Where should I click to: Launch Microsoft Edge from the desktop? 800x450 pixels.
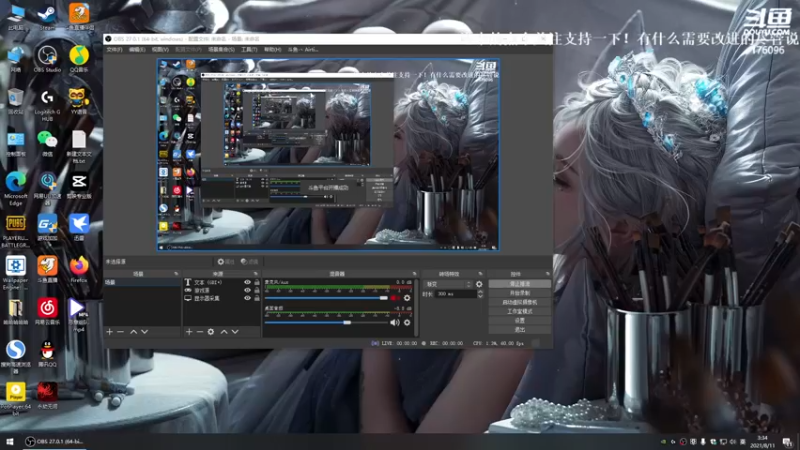[15, 189]
